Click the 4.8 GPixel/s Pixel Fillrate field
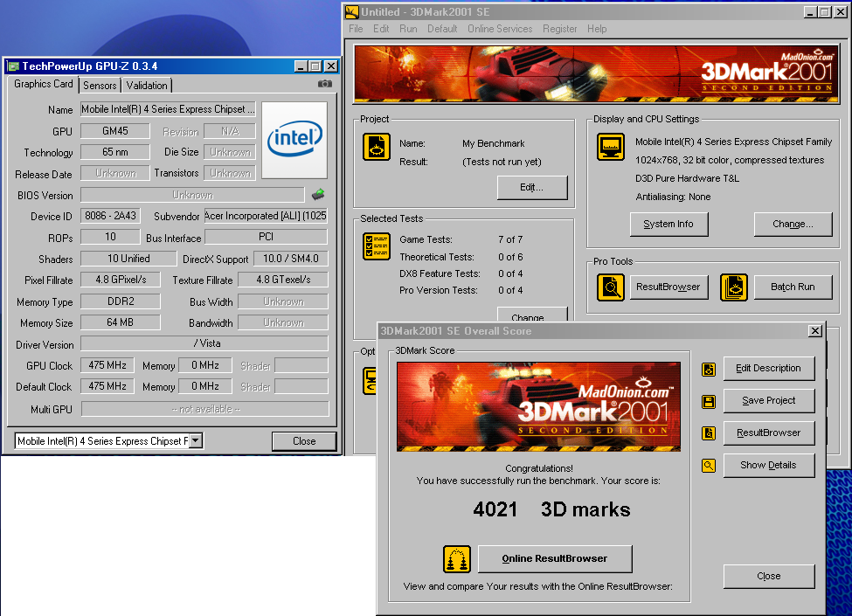The height and width of the screenshot is (616, 852). [121, 280]
